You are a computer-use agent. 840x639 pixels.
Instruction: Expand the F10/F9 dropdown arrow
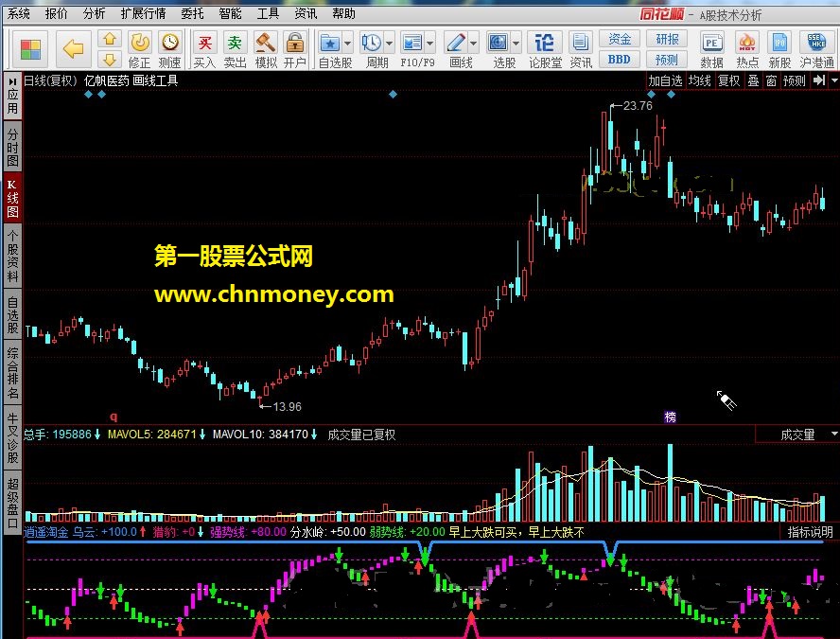point(430,44)
